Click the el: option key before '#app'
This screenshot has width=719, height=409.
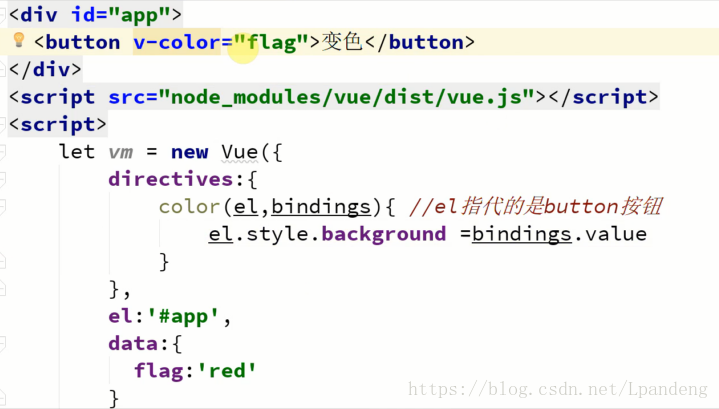pyautogui.click(x=121, y=316)
